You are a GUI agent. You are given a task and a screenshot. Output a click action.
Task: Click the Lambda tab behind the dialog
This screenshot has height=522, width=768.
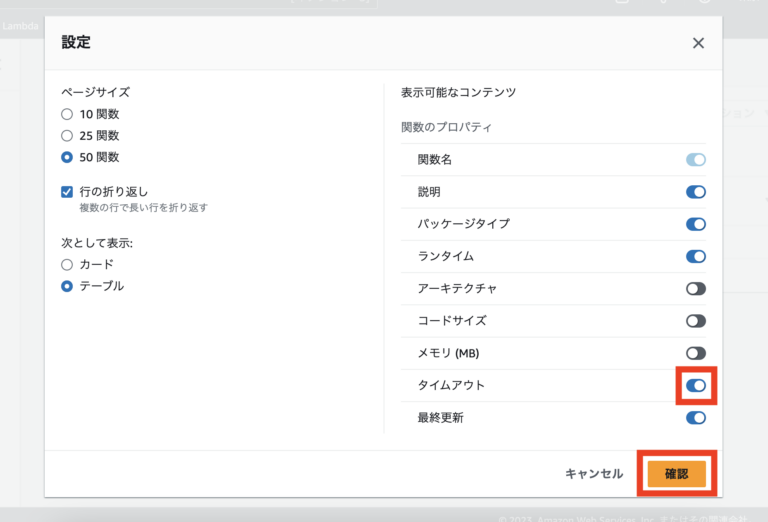click(20, 26)
